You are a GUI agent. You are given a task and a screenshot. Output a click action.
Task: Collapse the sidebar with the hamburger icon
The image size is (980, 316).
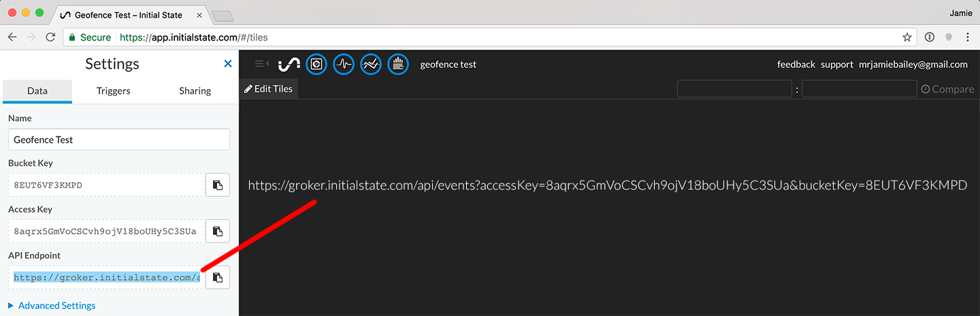[x=261, y=64]
